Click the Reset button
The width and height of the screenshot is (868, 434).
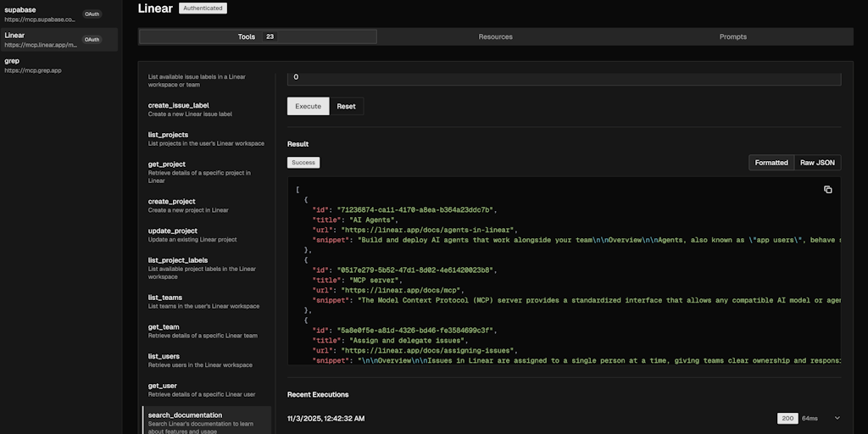tap(346, 106)
